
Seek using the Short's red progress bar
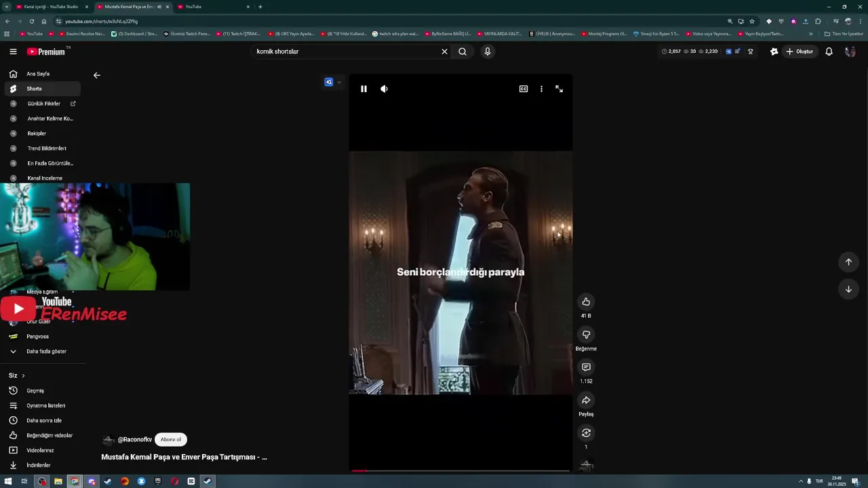[460, 470]
